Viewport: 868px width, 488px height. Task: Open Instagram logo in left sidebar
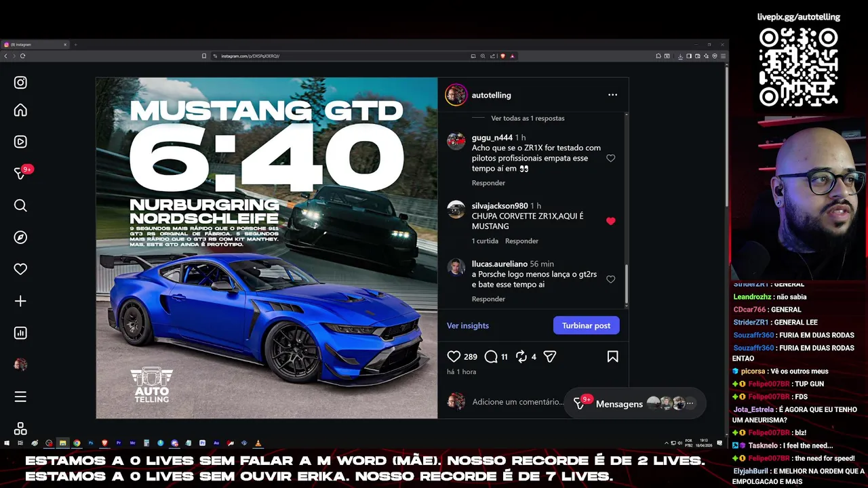click(x=20, y=83)
